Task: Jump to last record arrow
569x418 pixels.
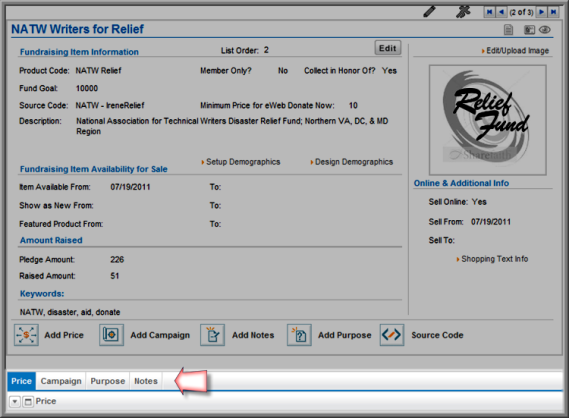Action: [553, 12]
